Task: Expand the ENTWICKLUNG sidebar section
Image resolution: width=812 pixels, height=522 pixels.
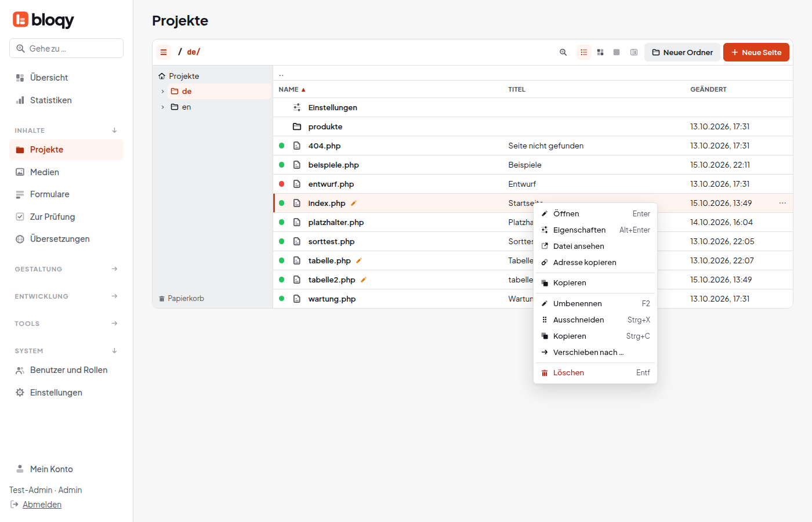Action: point(66,296)
